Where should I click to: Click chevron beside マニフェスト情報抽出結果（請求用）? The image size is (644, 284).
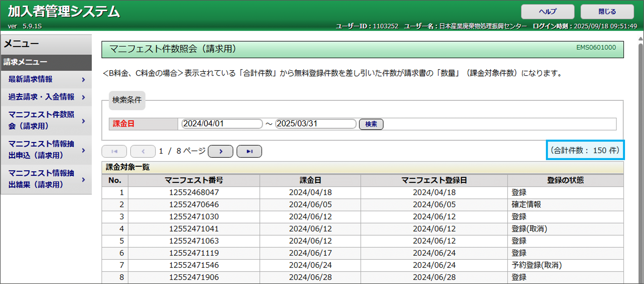pos(84,180)
